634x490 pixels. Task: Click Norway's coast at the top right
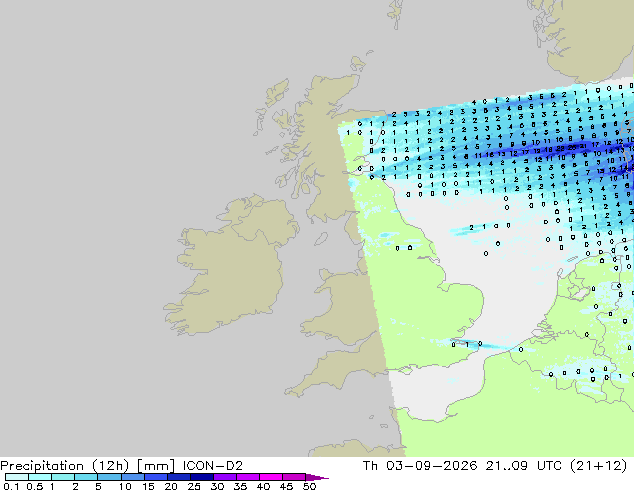click(x=586, y=36)
